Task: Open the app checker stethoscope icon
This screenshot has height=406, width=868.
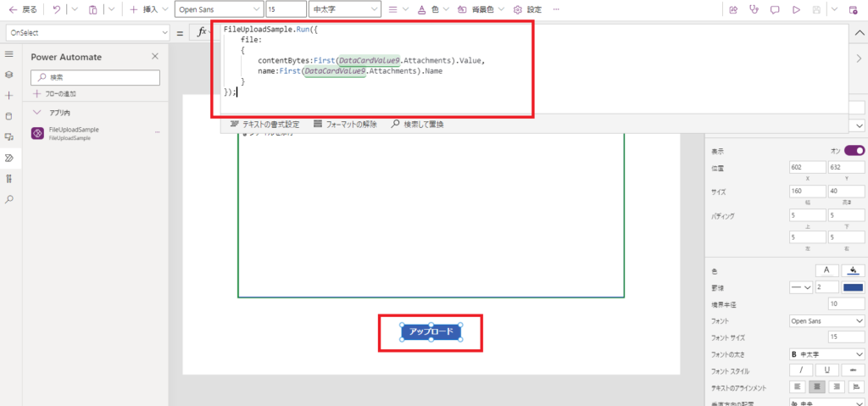Action: coord(754,9)
